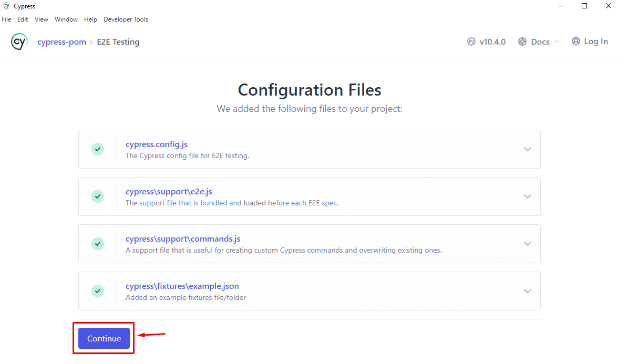Click the Cypress logo in the header
This screenshot has width=618, height=364.
point(19,41)
